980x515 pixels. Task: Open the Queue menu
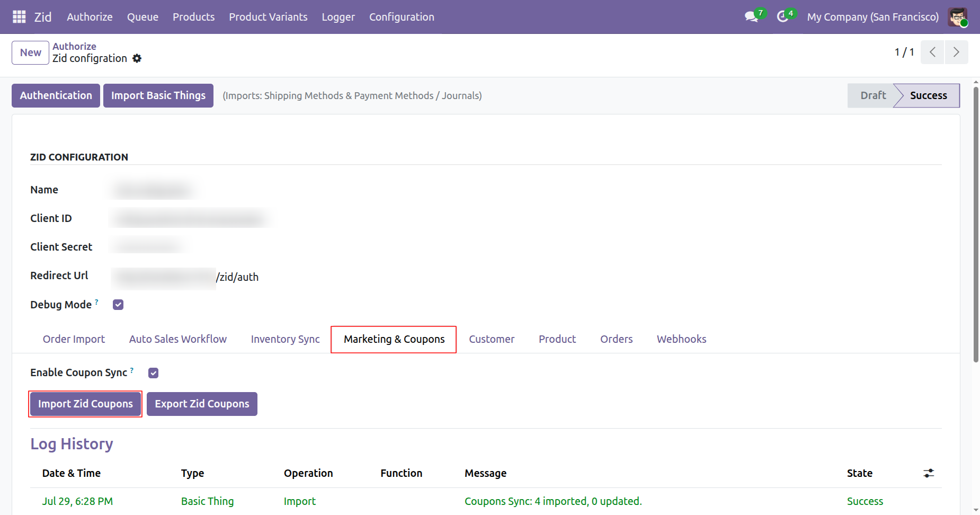tap(142, 17)
